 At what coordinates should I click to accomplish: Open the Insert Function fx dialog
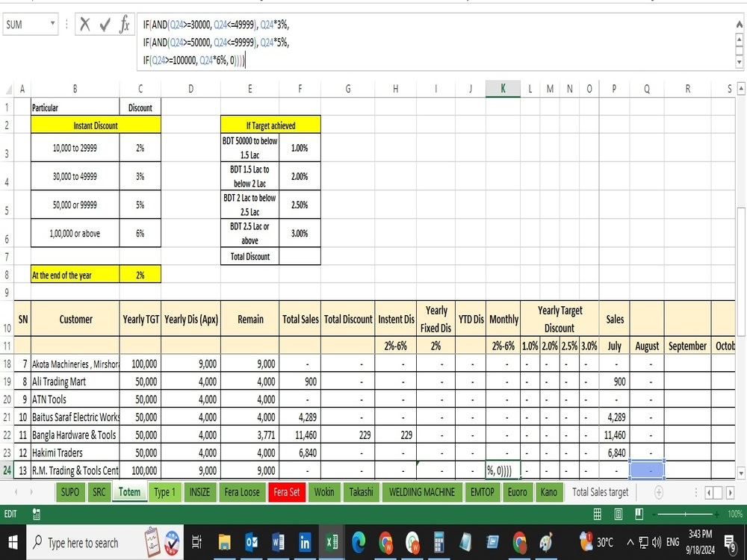[x=125, y=25]
